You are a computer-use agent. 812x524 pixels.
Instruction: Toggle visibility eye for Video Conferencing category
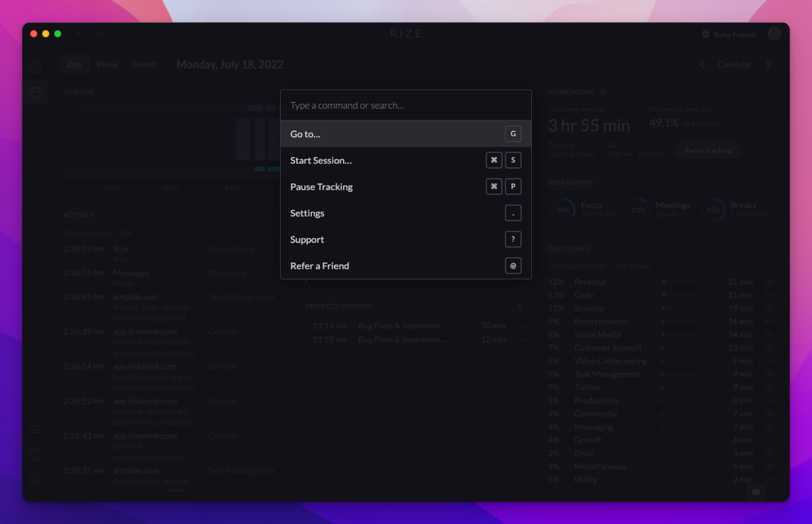click(x=768, y=361)
